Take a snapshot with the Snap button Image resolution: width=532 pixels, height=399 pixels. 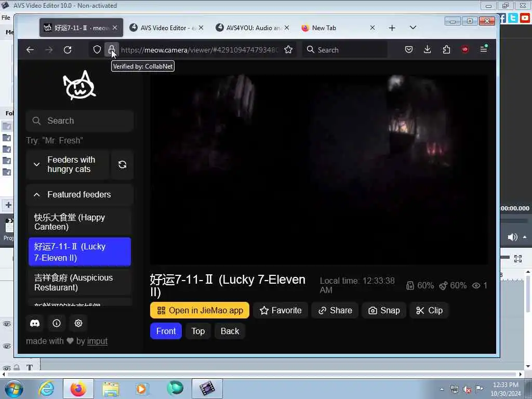coord(384,311)
